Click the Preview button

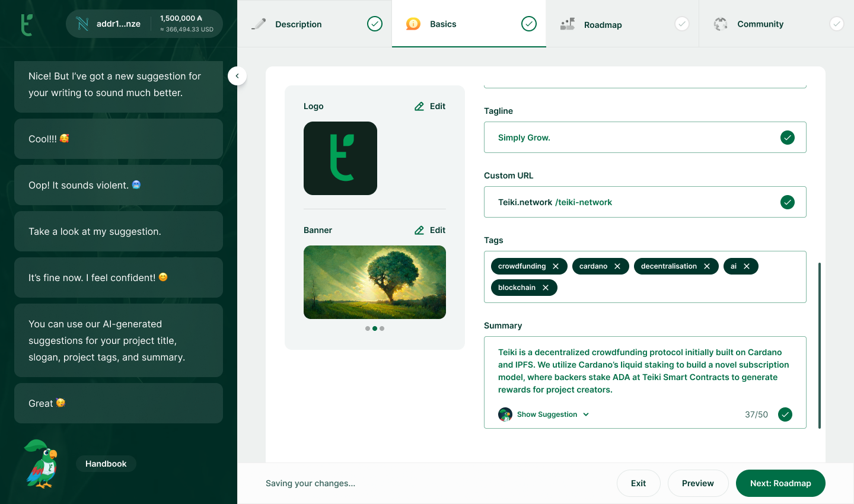697,483
